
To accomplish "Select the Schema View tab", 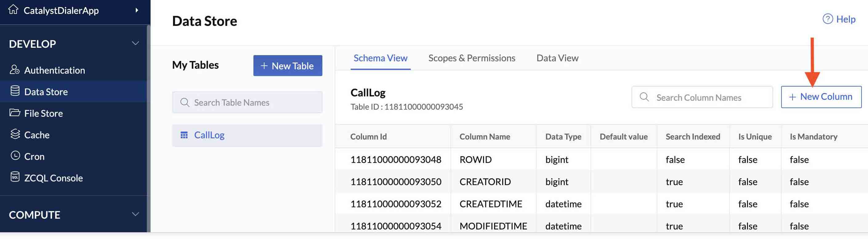I will coord(380,58).
